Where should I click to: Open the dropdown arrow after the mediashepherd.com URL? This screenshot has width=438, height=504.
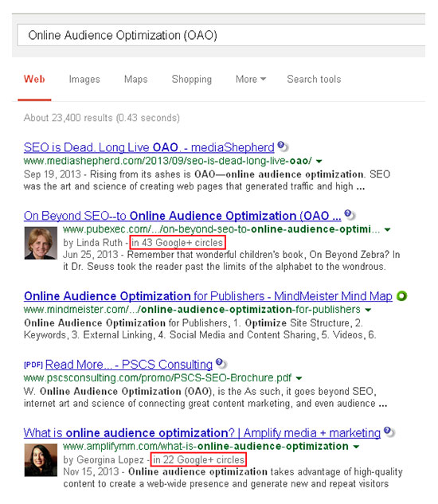click(319, 161)
